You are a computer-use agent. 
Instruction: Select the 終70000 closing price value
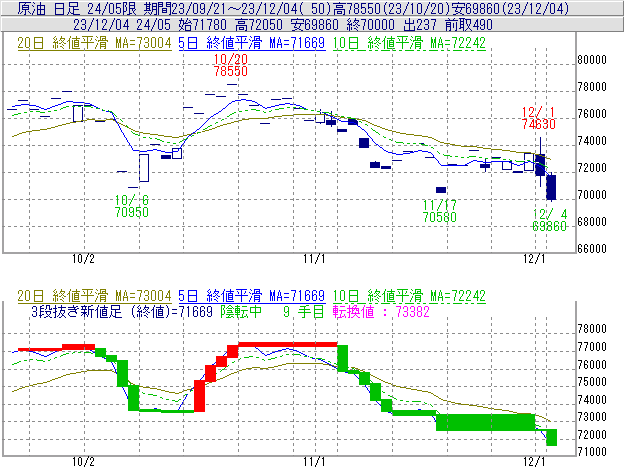[x=370, y=25]
